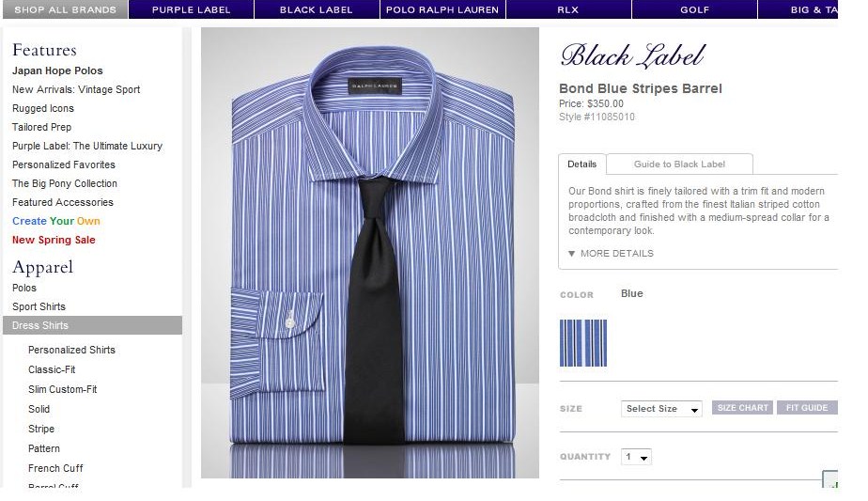Go to PURPLE LABEL in top navigation
The width and height of the screenshot is (868, 501).
[x=191, y=9]
